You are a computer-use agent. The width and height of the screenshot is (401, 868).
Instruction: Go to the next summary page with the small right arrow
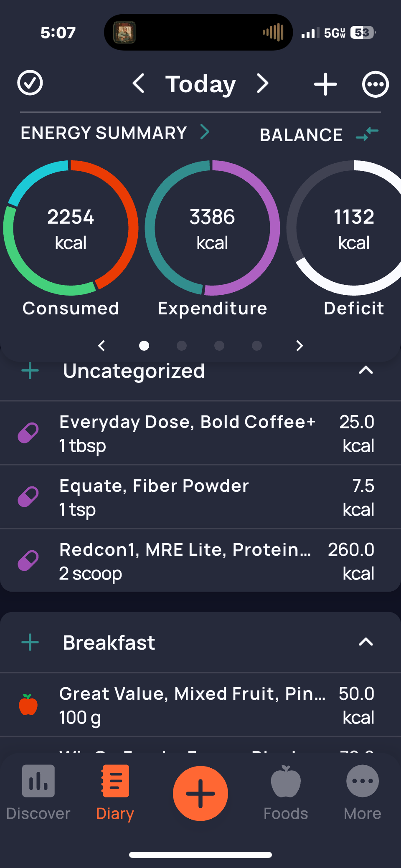[x=299, y=346]
